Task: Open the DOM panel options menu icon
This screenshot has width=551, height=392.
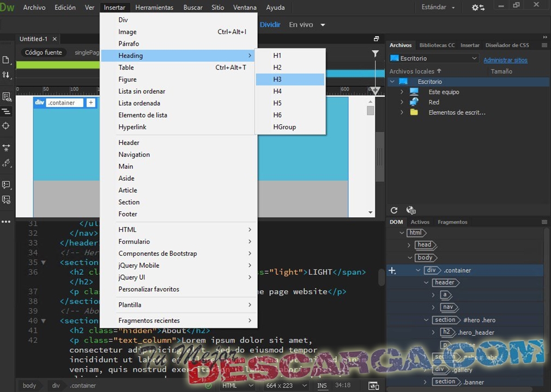Action: coord(544,222)
